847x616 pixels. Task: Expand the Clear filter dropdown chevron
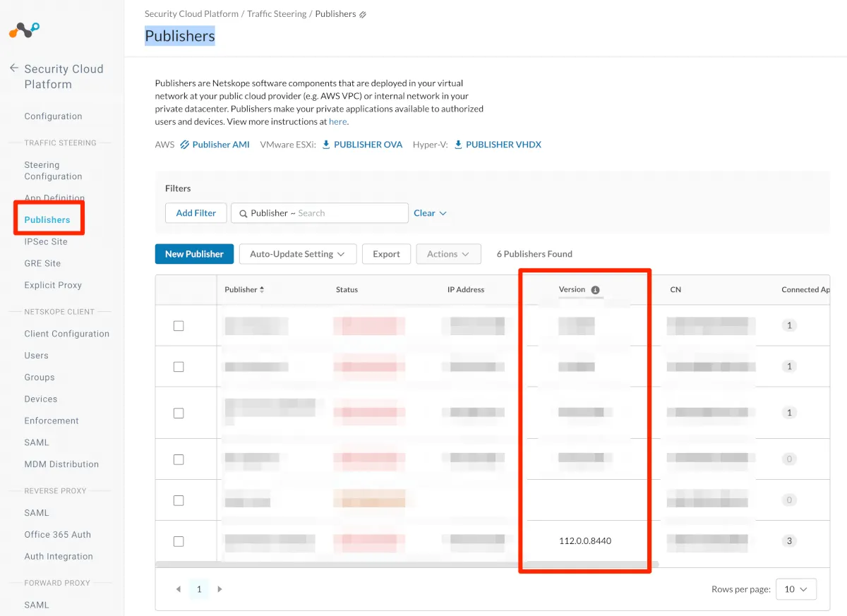[443, 213]
